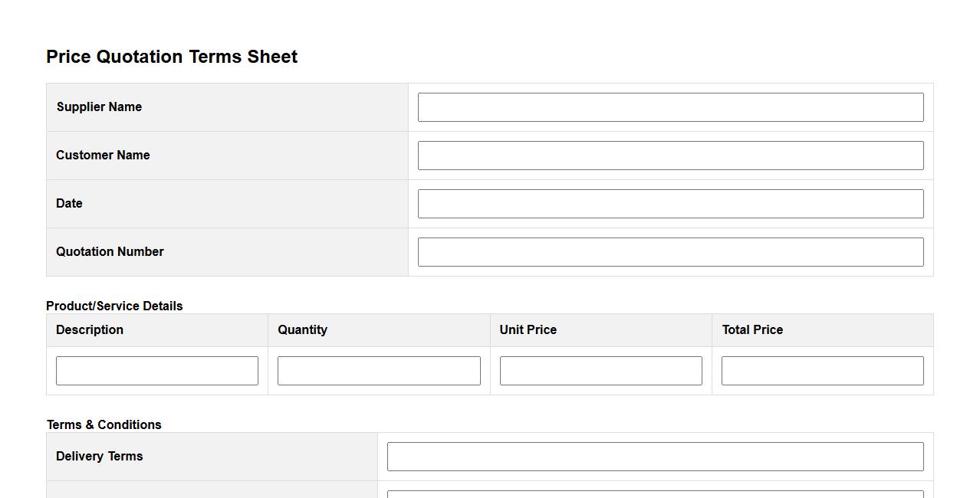This screenshot has height=498, width=980.
Task: Click the Unit Price text field
Action: point(600,371)
